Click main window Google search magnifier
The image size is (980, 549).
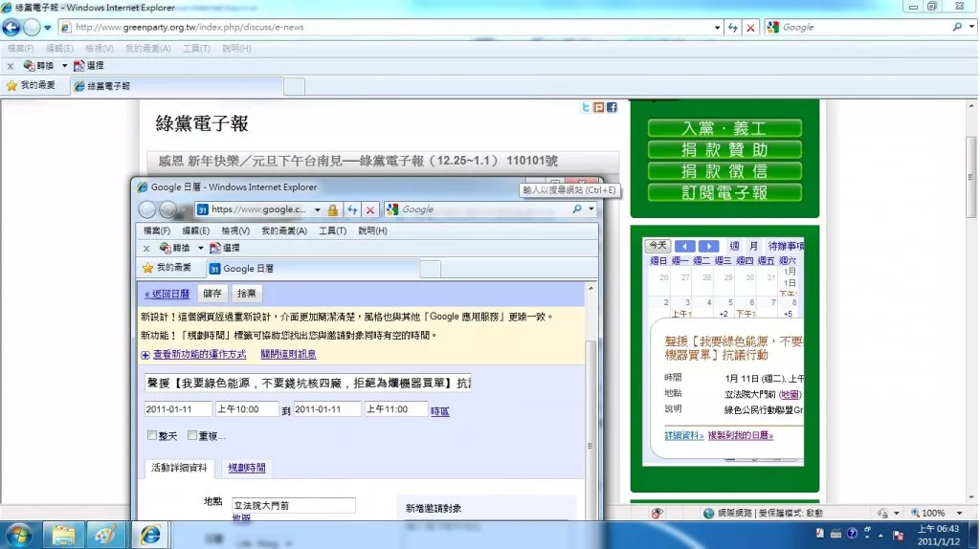click(x=957, y=27)
